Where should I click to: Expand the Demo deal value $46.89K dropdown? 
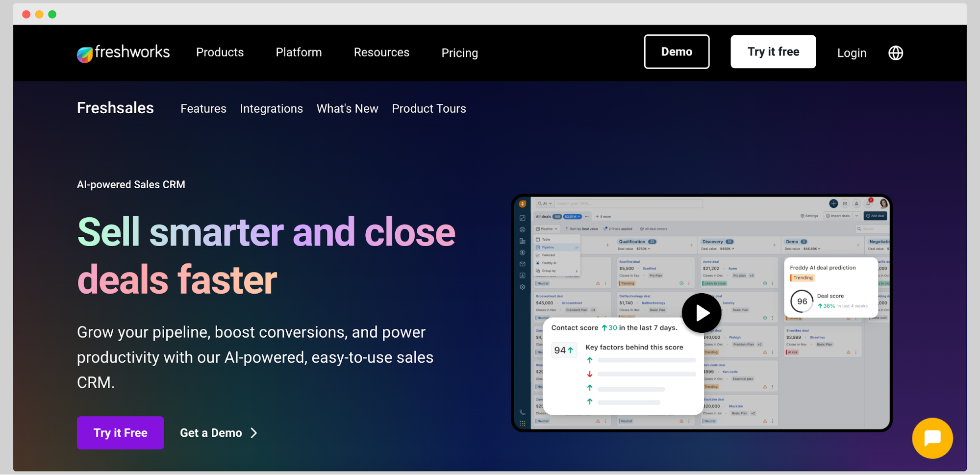click(x=812, y=249)
